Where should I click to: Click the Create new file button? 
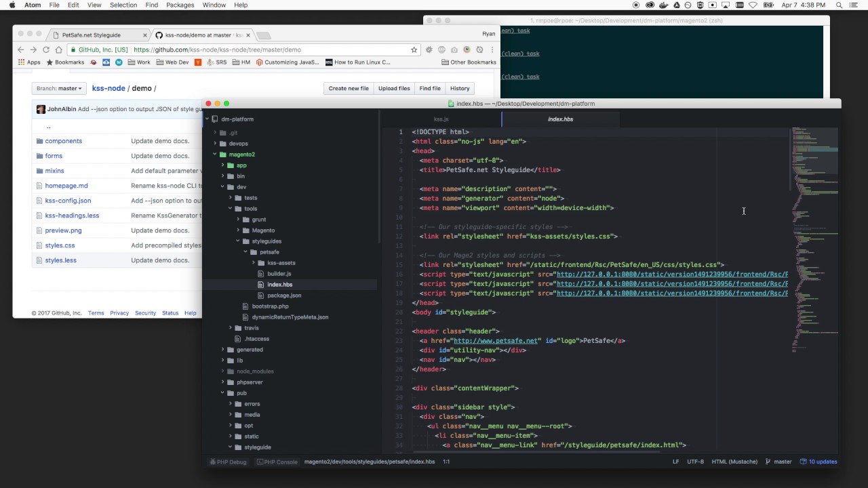[x=349, y=88]
